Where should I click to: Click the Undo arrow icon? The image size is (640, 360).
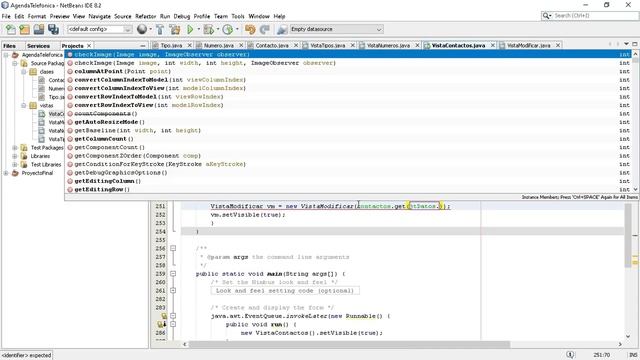pos(250,29)
